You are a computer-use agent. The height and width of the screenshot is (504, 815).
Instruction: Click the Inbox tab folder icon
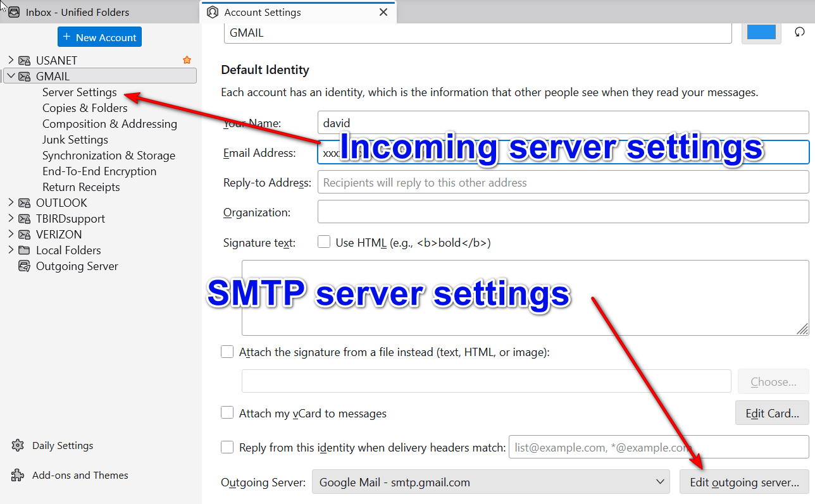coord(14,12)
